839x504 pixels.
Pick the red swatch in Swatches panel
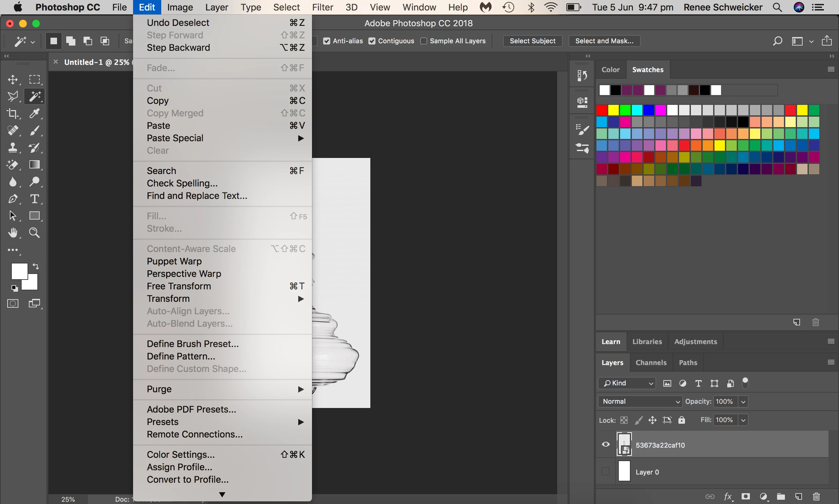pyautogui.click(x=602, y=110)
